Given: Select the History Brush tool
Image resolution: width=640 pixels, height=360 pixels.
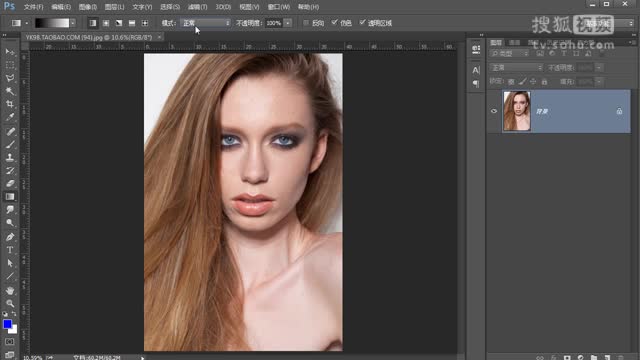Looking at the screenshot, I should tap(10, 171).
